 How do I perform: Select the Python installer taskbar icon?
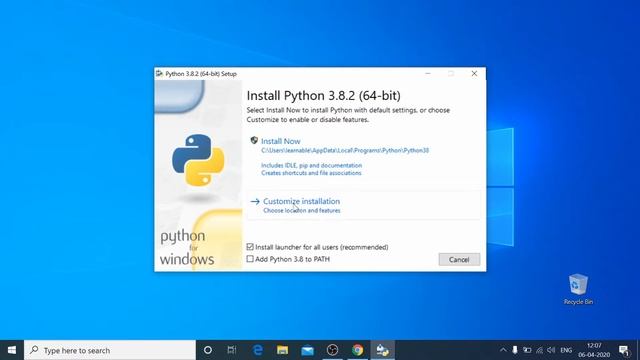(382, 350)
